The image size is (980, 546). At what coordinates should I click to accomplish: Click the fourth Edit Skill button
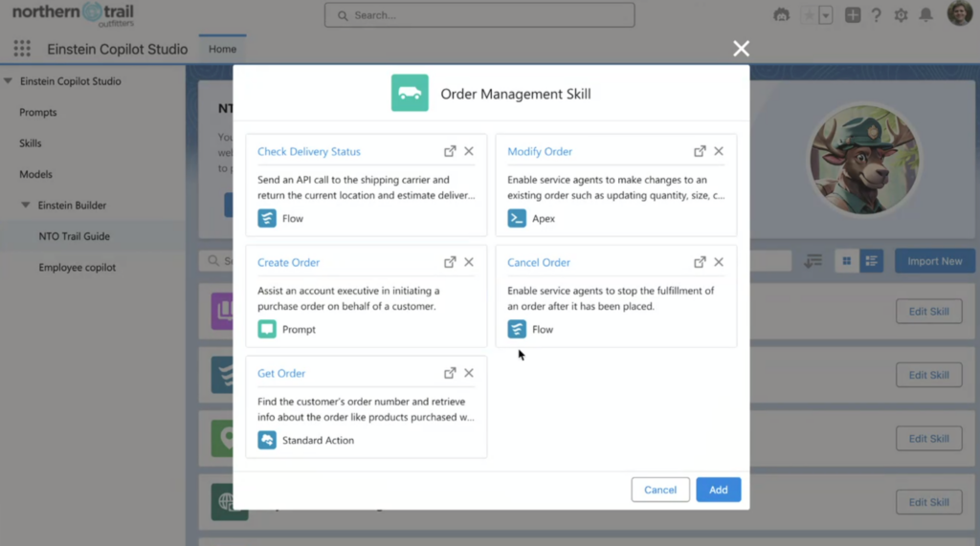tap(928, 502)
